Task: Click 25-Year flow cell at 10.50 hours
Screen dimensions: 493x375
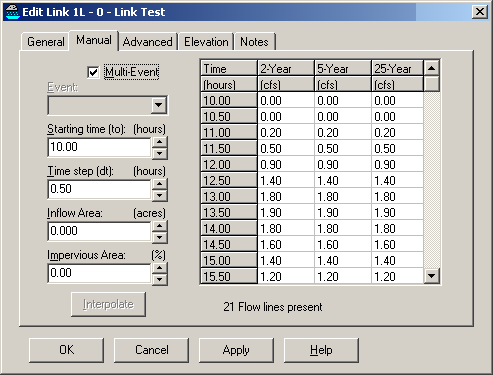Action: click(397, 116)
